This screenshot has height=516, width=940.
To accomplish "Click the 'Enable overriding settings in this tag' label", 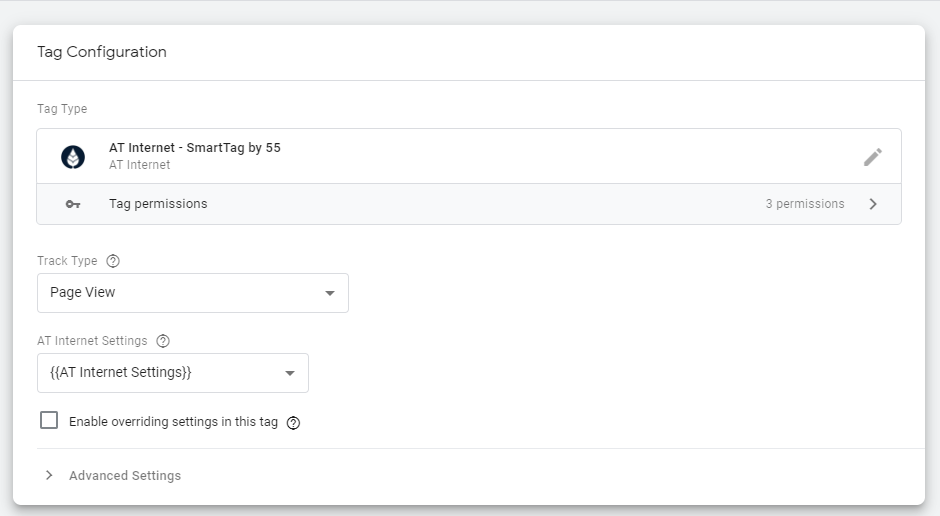I will point(173,422).
